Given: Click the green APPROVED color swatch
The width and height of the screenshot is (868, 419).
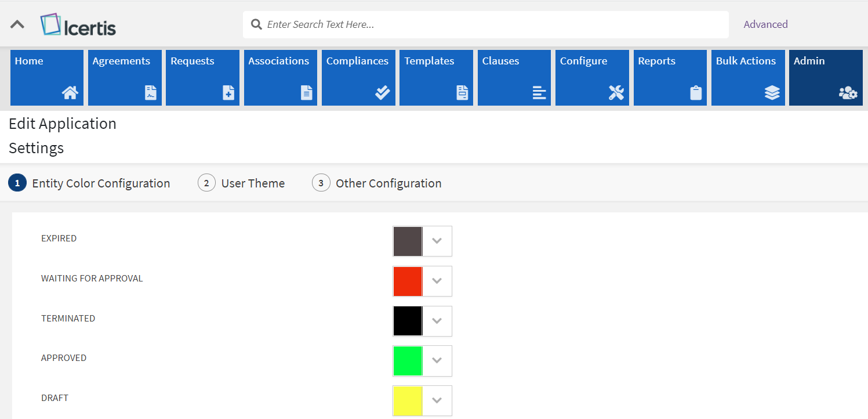Looking at the screenshot, I should 408,361.
